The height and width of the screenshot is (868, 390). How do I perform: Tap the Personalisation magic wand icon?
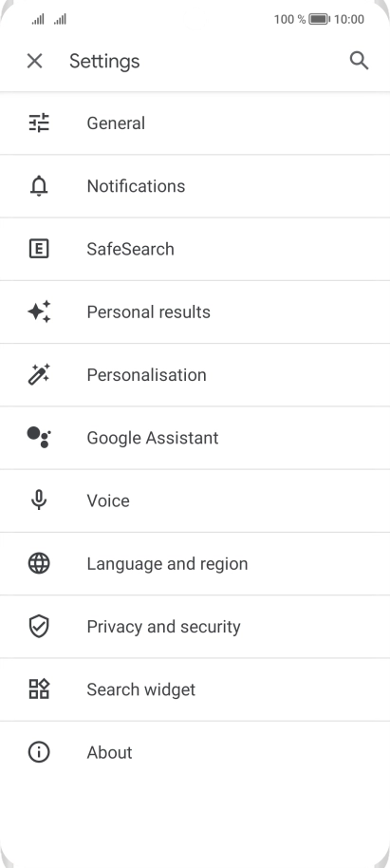tap(39, 375)
